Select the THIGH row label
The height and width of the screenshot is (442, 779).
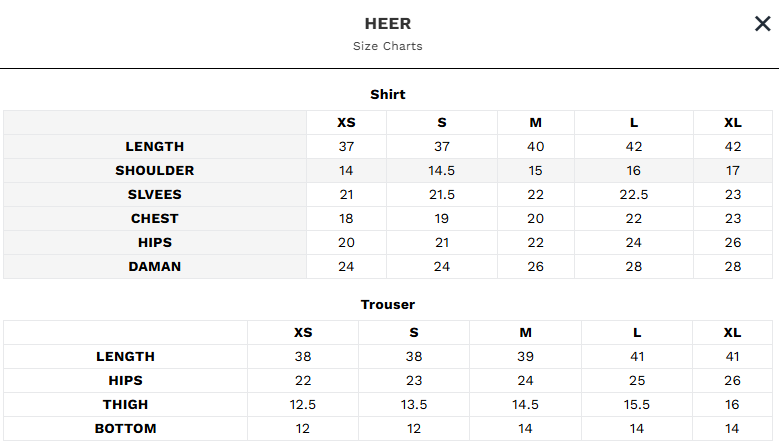(126, 405)
